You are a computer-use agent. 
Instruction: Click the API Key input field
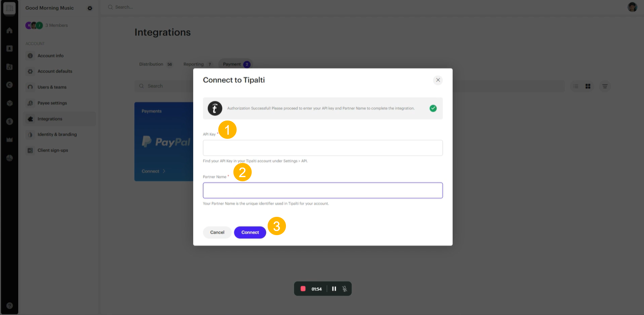pyautogui.click(x=322, y=148)
